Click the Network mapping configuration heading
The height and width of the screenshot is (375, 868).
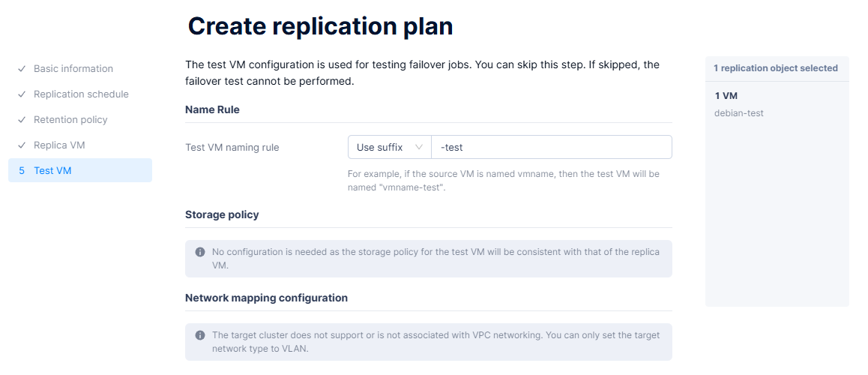[266, 298]
